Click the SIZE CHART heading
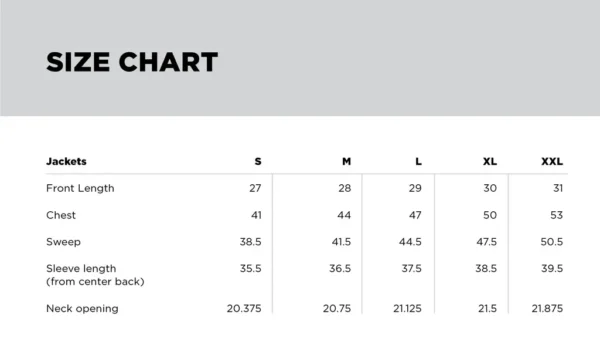The width and height of the screenshot is (600, 362). point(132,62)
